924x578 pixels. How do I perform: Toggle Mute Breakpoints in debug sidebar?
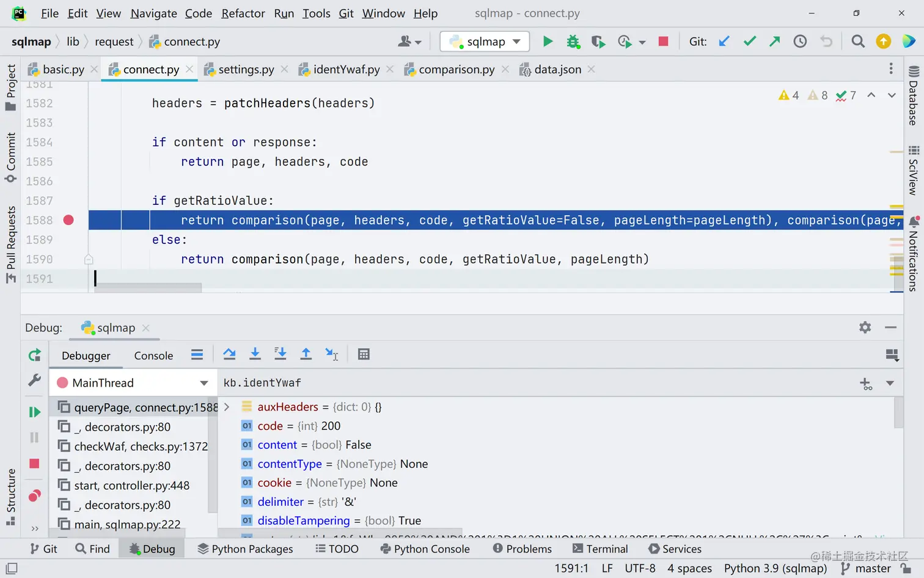point(34,495)
